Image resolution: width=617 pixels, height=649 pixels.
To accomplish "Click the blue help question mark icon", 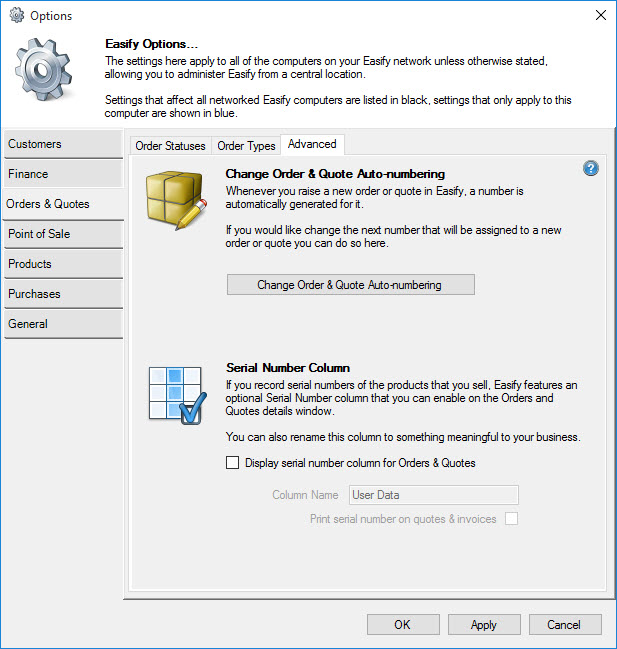I will (590, 168).
